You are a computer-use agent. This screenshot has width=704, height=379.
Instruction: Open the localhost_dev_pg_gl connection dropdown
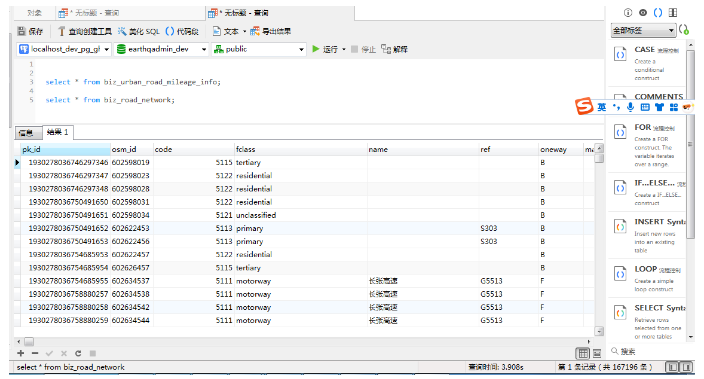(x=64, y=49)
